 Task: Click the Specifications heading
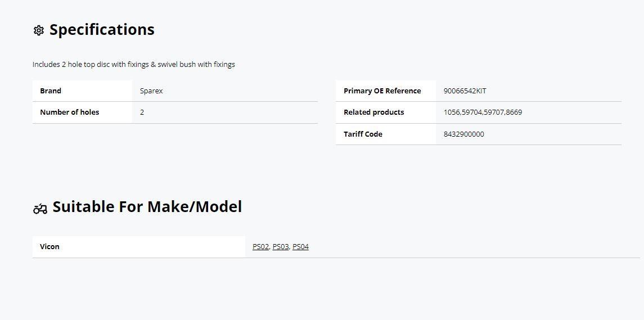click(102, 30)
